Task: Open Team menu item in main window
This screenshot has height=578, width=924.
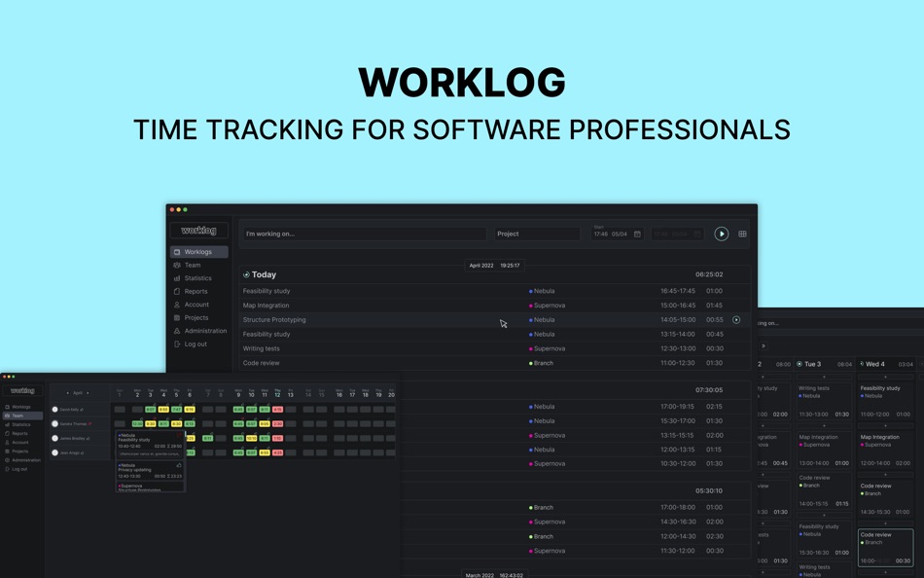Action: [199, 265]
